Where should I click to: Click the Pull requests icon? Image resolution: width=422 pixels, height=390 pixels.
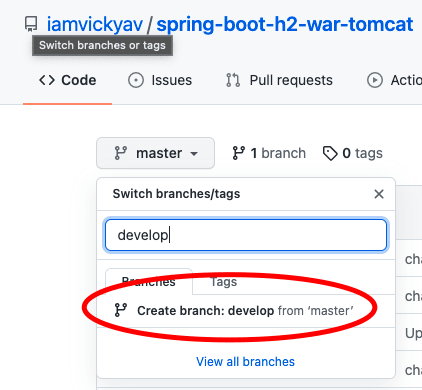233,80
